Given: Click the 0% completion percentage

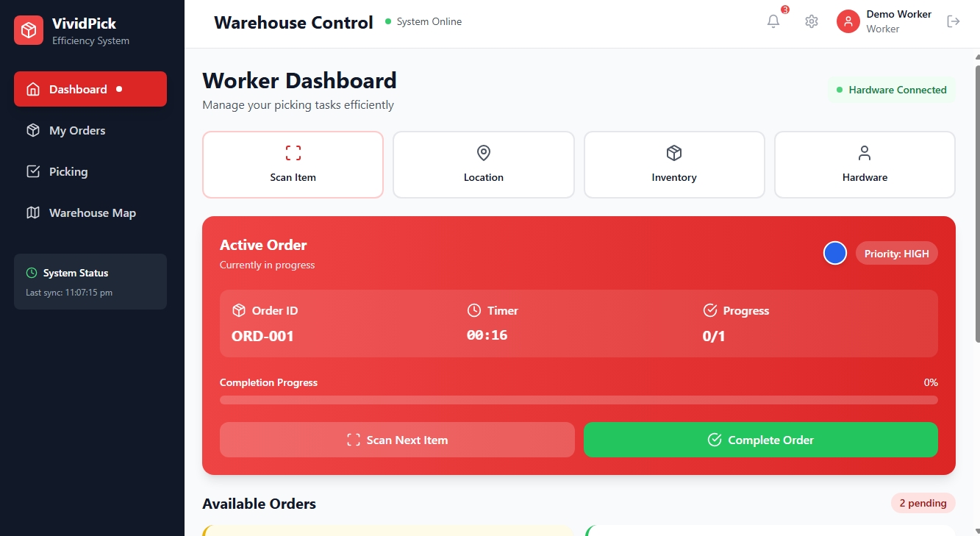Looking at the screenshot, I should [x=931, y=382].
